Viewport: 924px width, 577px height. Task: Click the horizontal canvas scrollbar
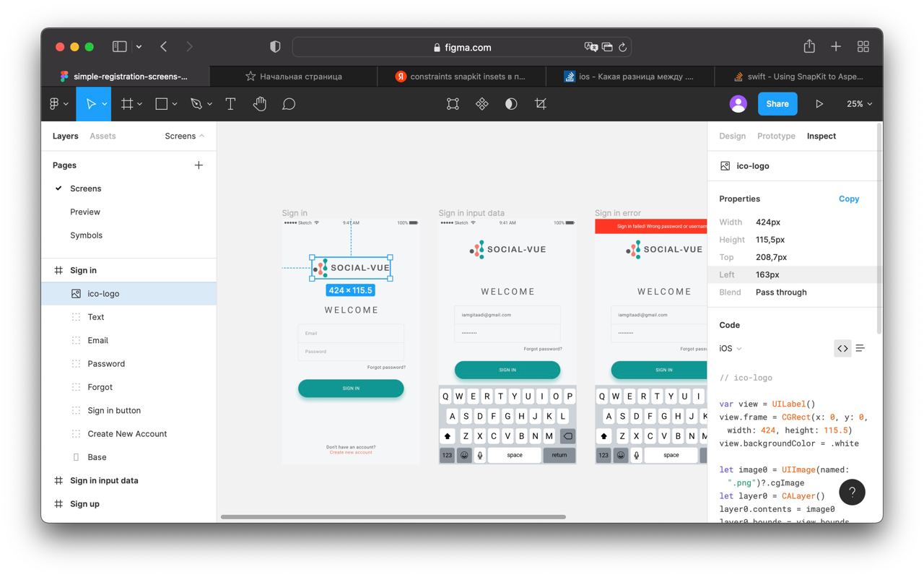click(393, 517)
